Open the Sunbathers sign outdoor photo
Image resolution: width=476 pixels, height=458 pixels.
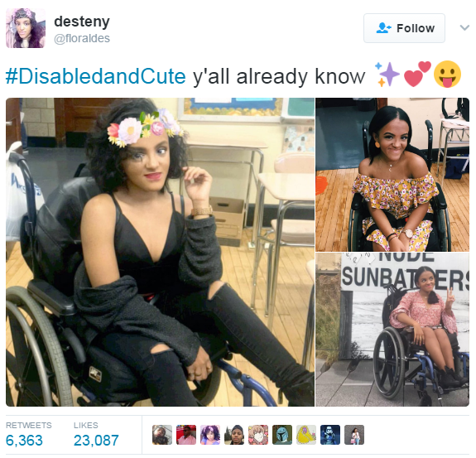pyautogui.click(x=392, y=330)
